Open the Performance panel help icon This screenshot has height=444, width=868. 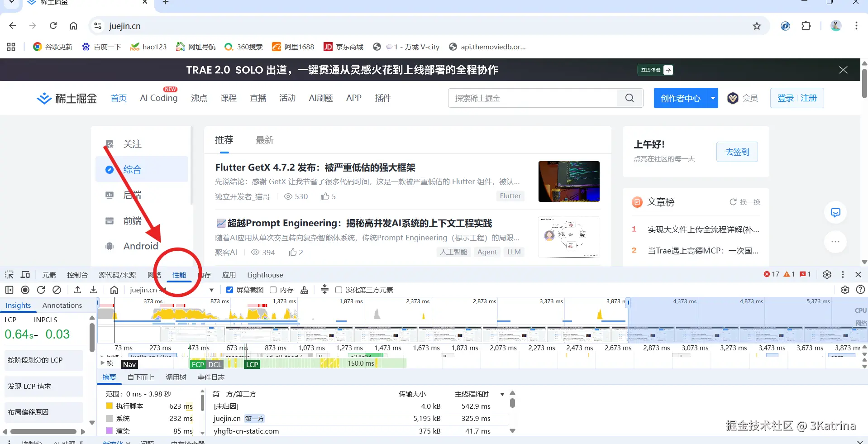861,290
